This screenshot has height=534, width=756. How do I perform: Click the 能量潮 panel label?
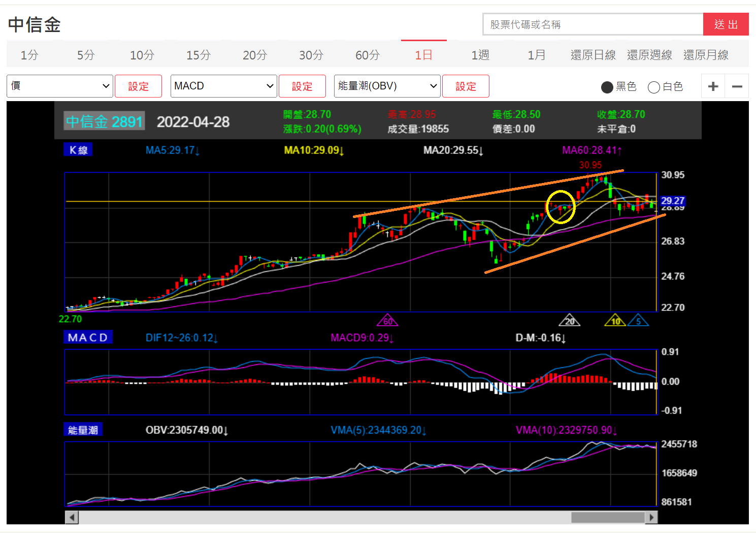click(83, 430)
